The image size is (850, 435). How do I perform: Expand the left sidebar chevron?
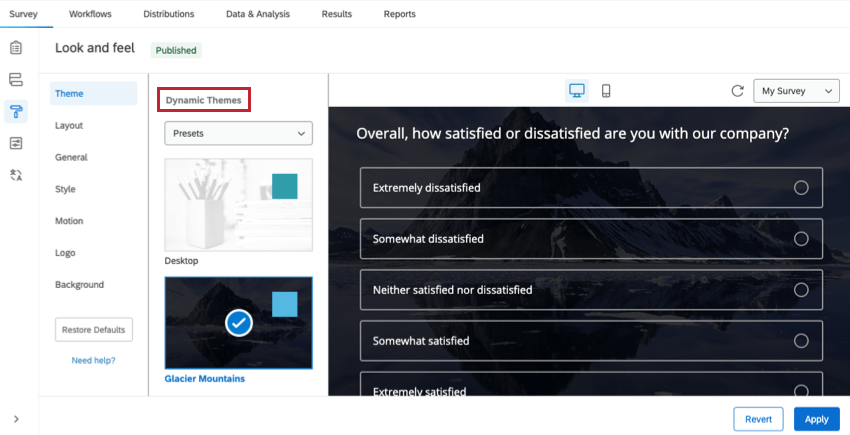coord(16,419)
